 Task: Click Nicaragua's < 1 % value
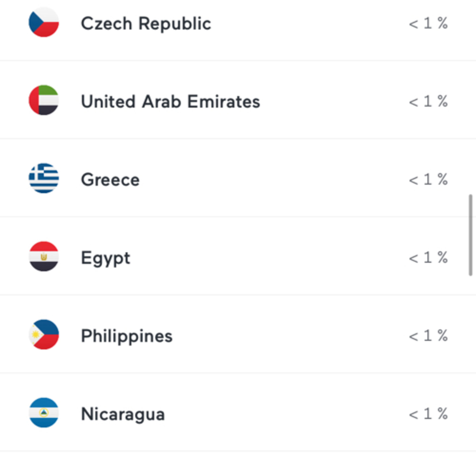click(428, 414)
